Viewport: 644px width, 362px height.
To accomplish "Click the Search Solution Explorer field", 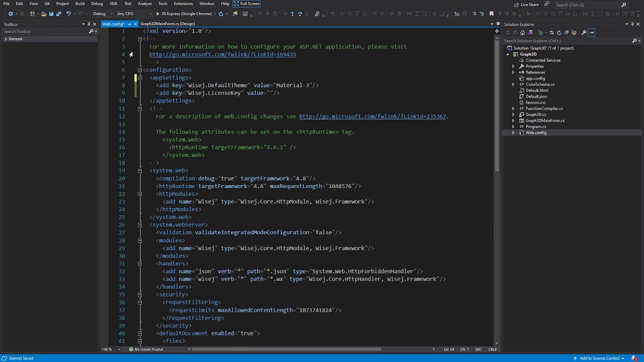I will click(567, 41).
